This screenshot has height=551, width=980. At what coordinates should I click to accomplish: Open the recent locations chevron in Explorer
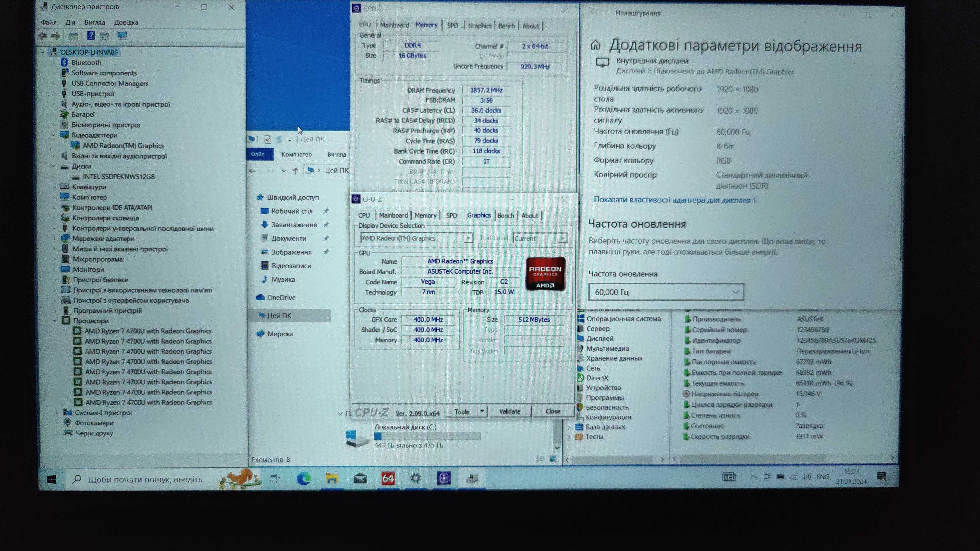coord(284,171)
